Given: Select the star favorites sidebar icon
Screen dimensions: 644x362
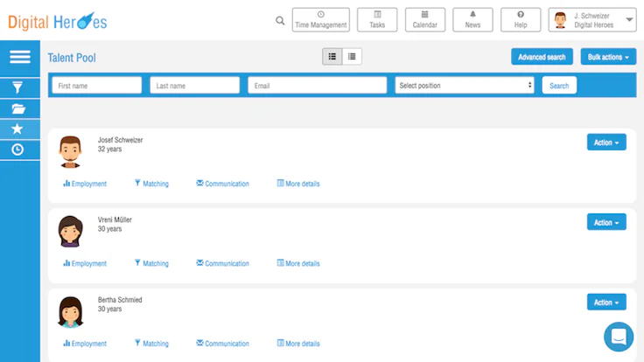Looking at the screenshot, I should 17,129.
